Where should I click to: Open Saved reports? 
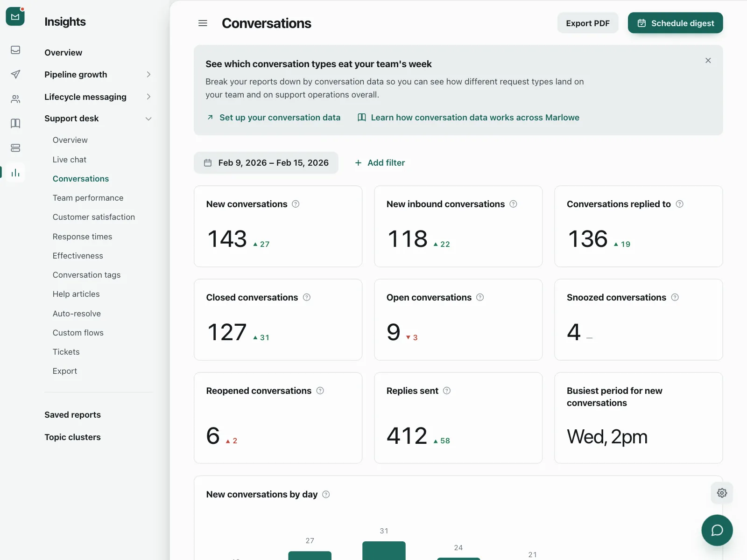(73, 415)
